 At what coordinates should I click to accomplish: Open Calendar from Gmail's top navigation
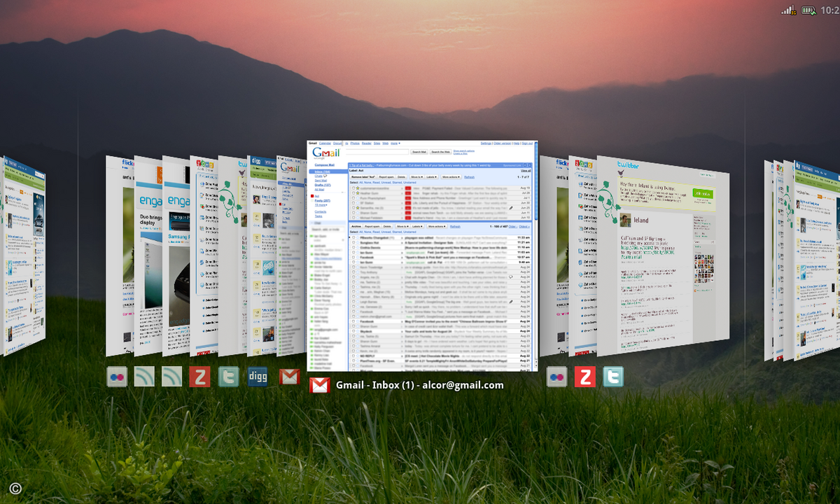click(x=325, y=143)
